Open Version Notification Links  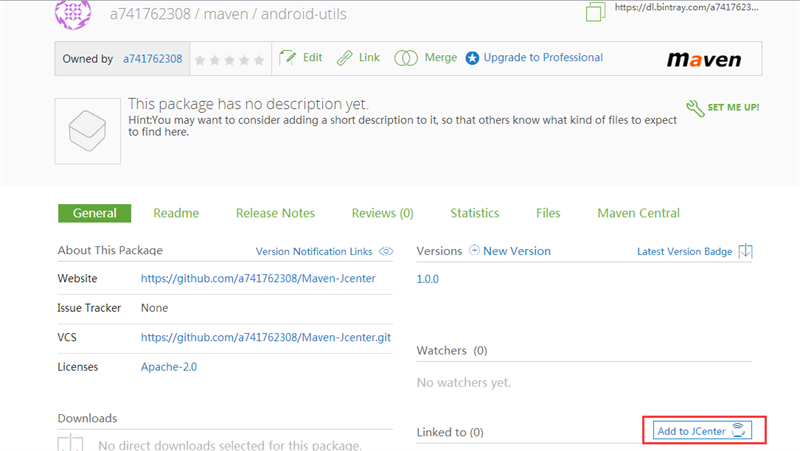(x=314, y=252)
